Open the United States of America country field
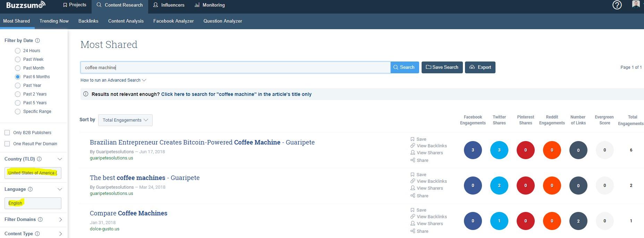Screen dimensions: 644x238 33,173
